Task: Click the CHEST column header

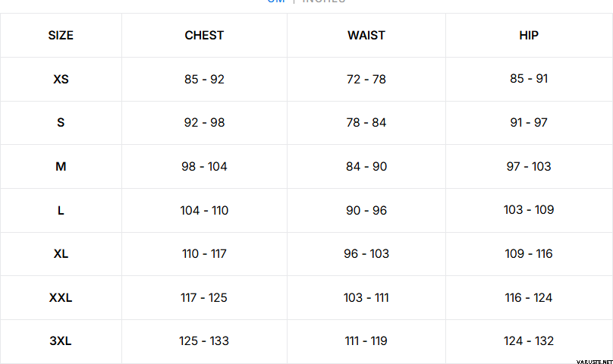Action: pyautogui.click(x=204, y=35)
